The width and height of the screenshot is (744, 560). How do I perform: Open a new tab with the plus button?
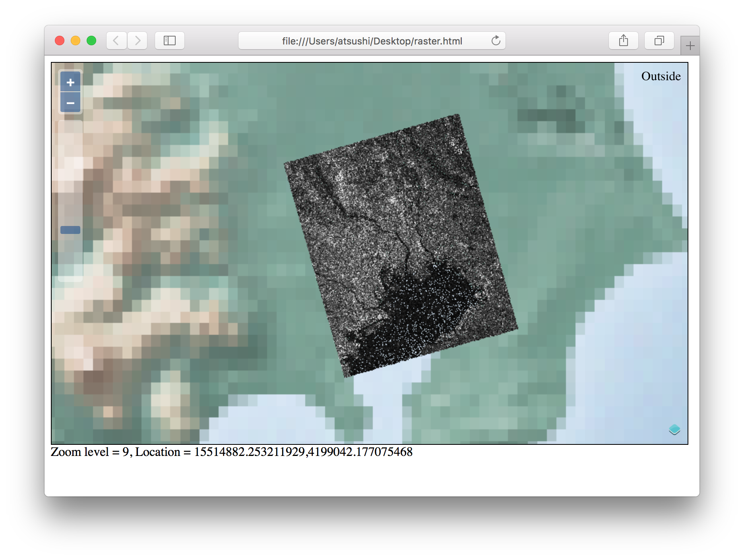pyautogui.click(x=690, y=46)
